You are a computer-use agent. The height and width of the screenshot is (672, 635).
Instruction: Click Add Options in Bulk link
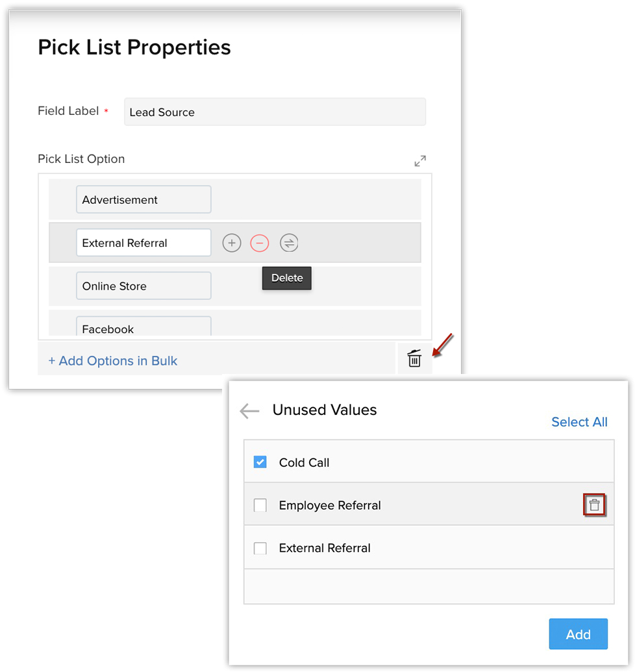pyautogui.click(x=113, y=361)
